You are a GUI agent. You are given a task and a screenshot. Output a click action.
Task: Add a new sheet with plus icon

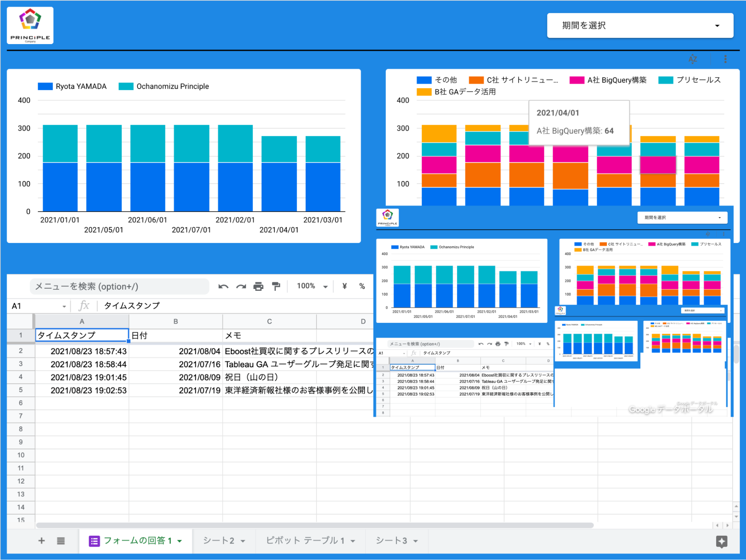[41, 541]
